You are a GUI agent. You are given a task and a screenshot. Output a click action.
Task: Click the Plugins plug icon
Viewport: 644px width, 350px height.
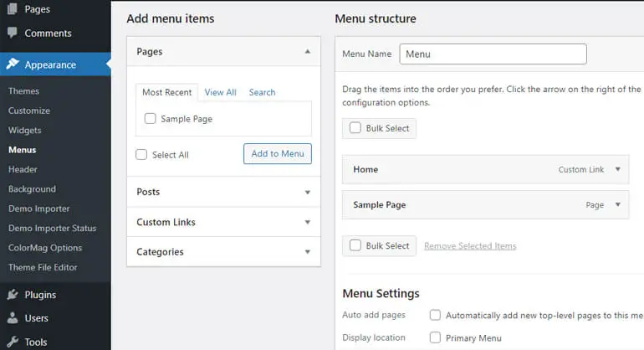[x=13, y=294]
